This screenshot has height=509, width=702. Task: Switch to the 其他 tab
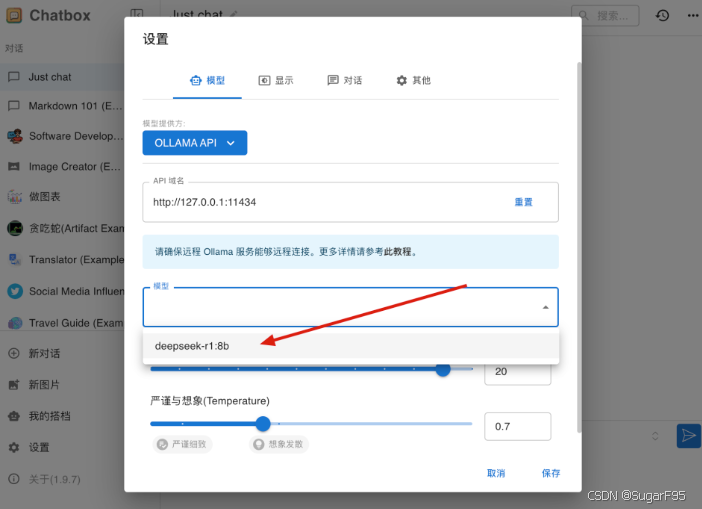coord(413,81)
